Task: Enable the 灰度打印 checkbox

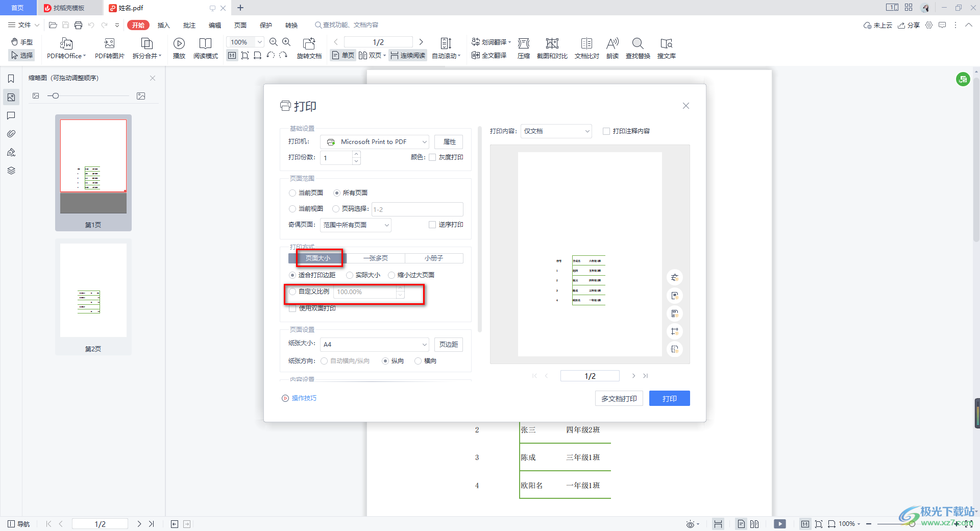Action: tap(432, 157)
